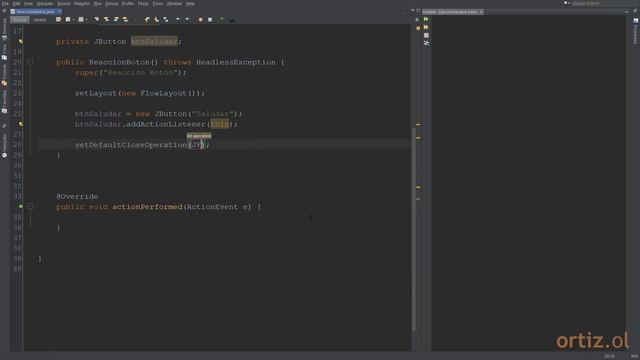Click the Find Next Occurrence icon
Image resolution: width=640 pixels, height=360 pixels.
click(x=116, y=20)
